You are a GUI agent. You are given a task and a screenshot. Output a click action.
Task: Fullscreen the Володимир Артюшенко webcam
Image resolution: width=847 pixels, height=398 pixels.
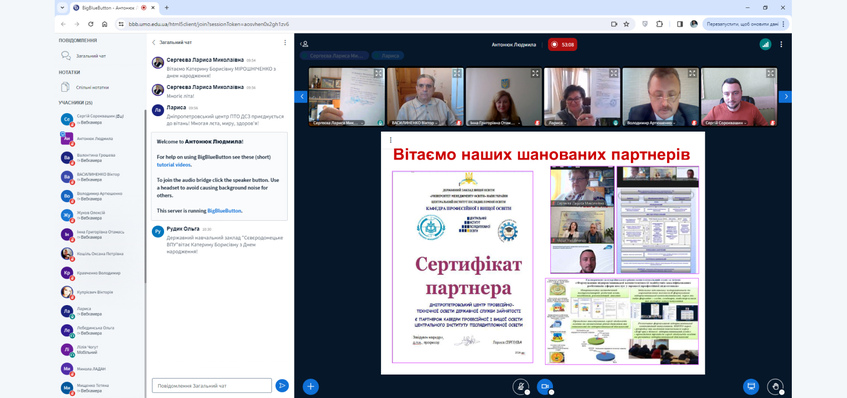(x=693, y=73)
